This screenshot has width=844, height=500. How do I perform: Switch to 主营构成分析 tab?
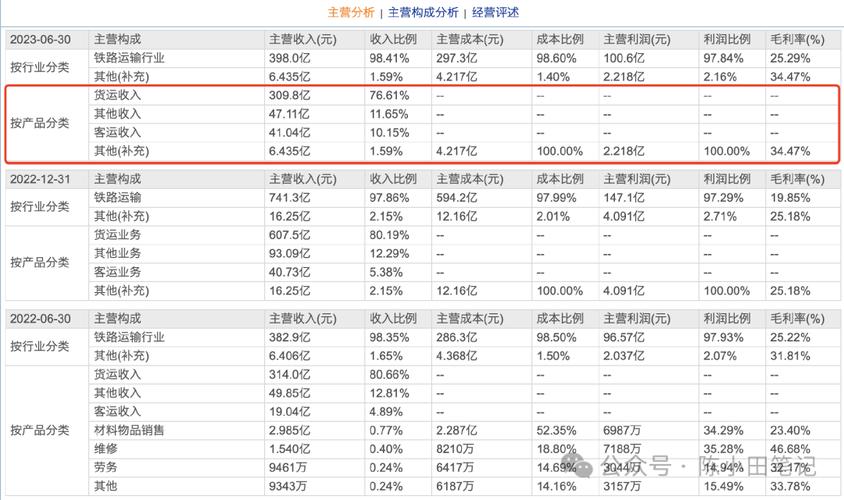click(423, 12)
